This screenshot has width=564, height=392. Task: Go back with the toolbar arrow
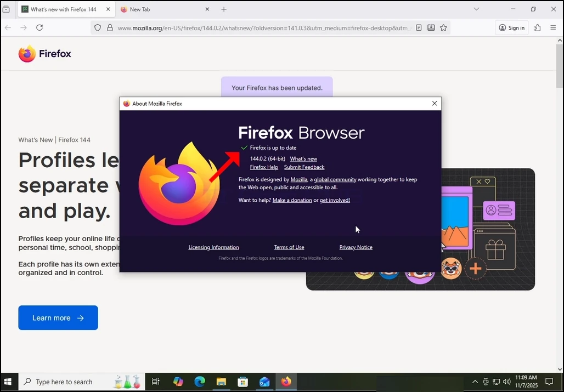tap(8, 27)
